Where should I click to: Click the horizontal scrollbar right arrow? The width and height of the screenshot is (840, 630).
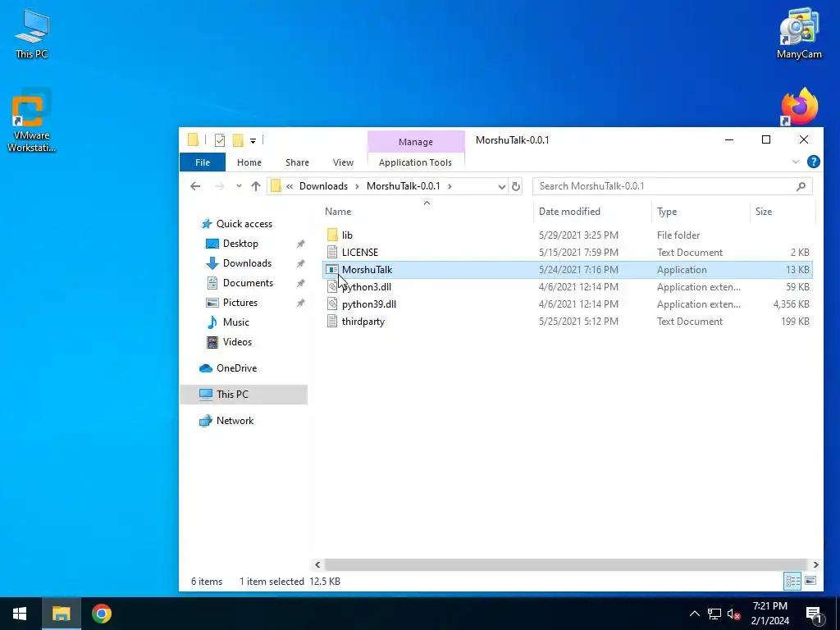[x=815, y=564]
